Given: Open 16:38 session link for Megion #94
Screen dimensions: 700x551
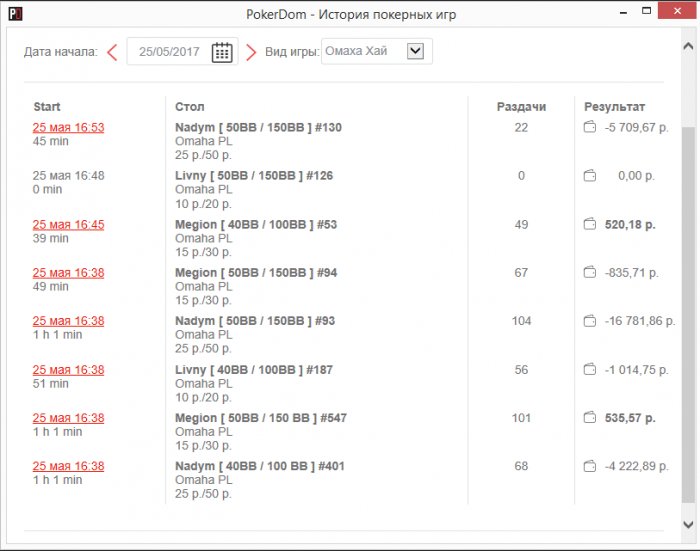Looking at the screenshot, I should 68,272.
